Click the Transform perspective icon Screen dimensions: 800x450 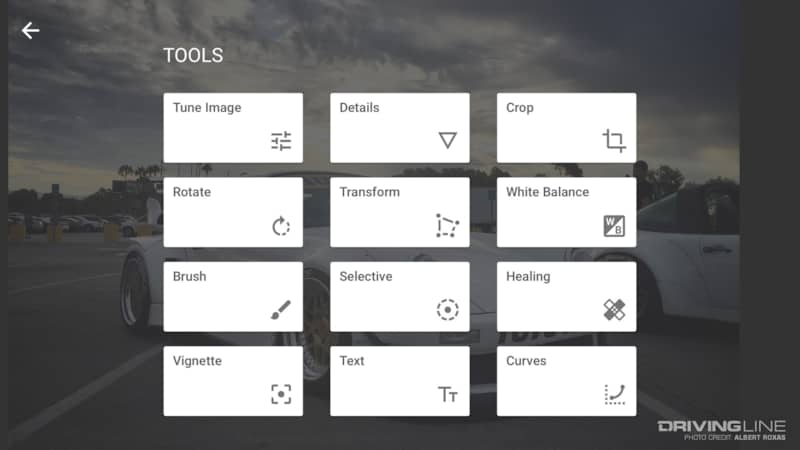(x=447, y=226)
